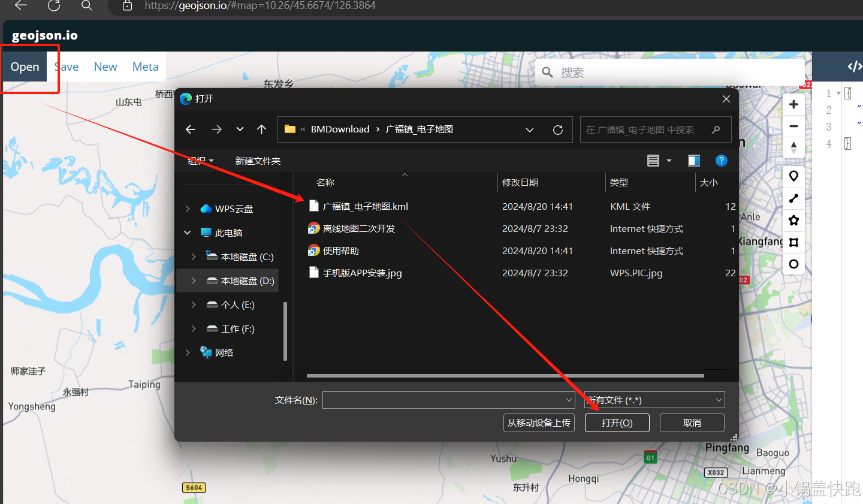Viewport: 863px width, 504px height.
Task: Select 个人 (E:) drive
Action: (x=237, y=304)
